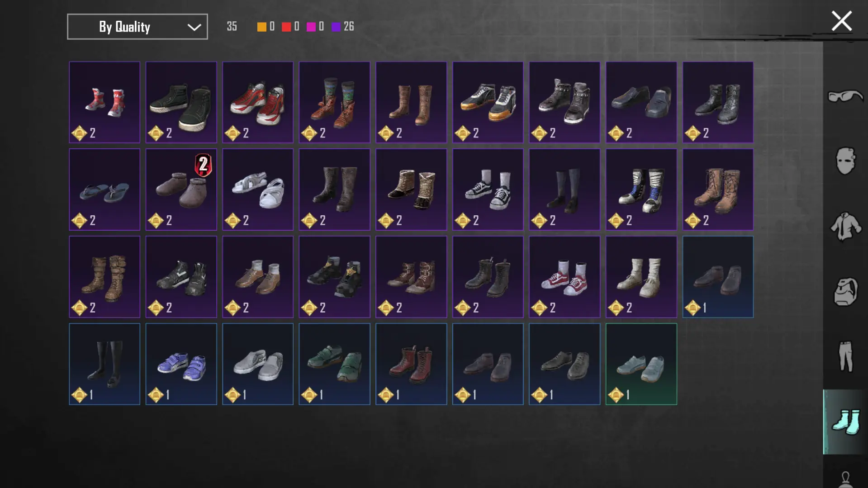This screenshot has width=868, height=488.
Task: Choose the dark red lace-up boots
Action: coord(411,364)
